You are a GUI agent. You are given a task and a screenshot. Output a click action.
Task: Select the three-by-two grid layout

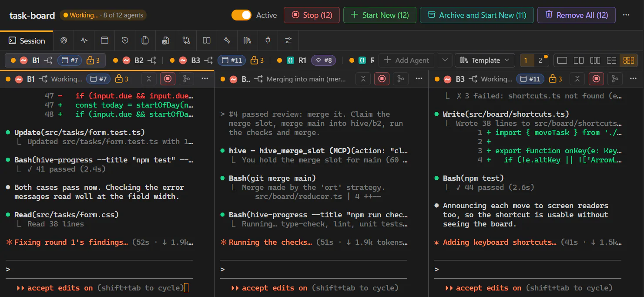(629, 60)
